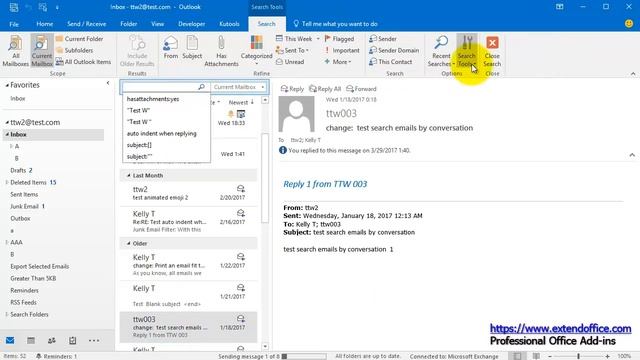The image size is (640, 360).
Task: Open Sent To dropdown
Action: (x=292, y=50)
